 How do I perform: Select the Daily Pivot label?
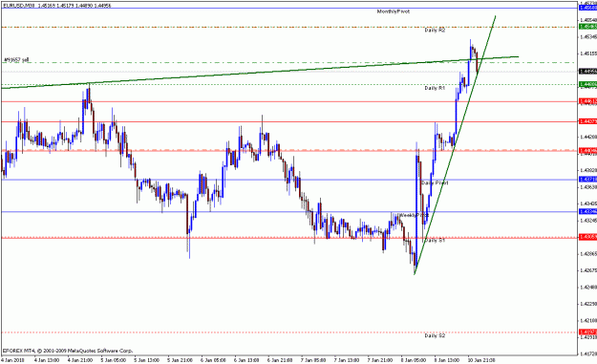pyautogui.click(x=435, y=183)
